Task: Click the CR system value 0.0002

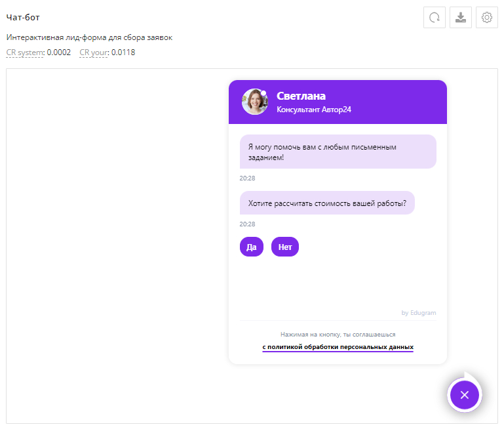Action: 59,52
